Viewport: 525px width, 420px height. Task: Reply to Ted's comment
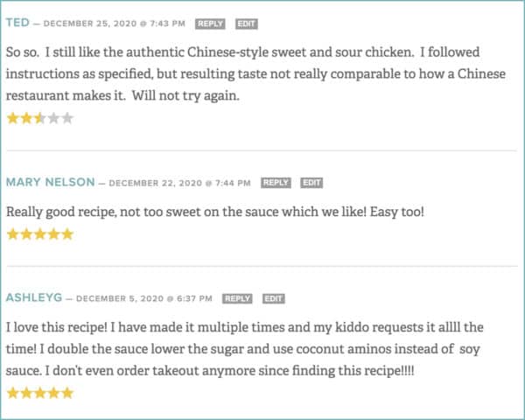pyautogui.click(x=209, y=24)
